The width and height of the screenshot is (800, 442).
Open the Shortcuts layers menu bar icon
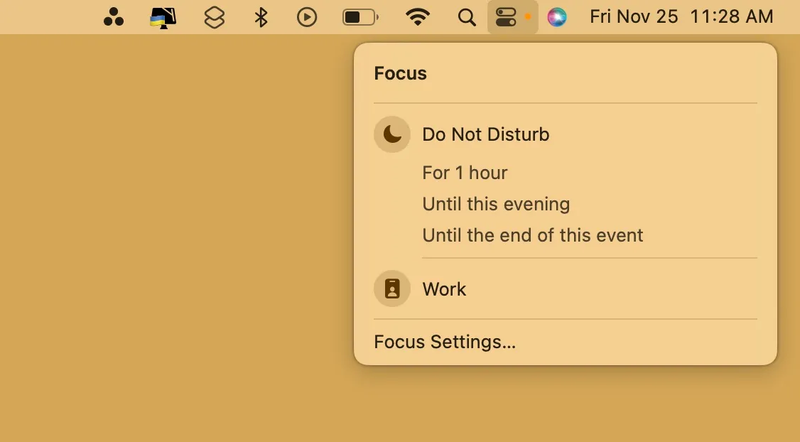214,18
